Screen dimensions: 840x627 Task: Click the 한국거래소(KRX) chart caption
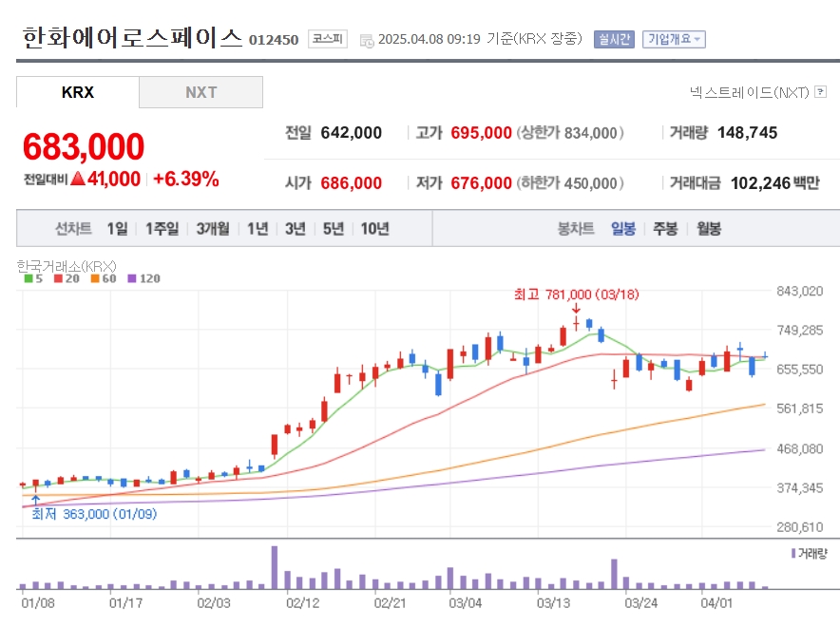(67, 266)
